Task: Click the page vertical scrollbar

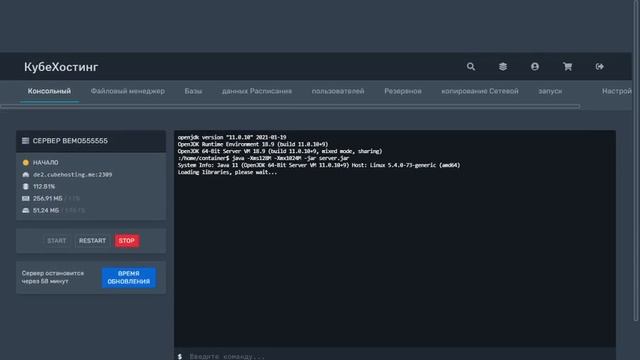Action: coord(636,161)
